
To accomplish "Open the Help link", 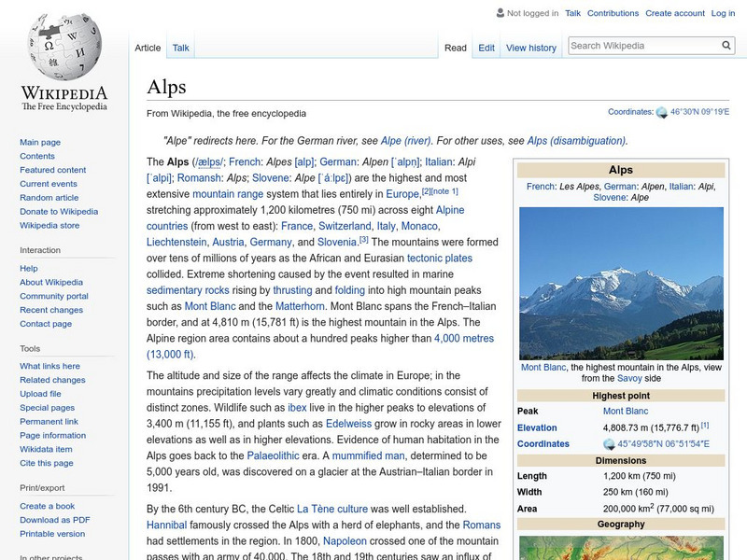I will (x=29, y=268).
